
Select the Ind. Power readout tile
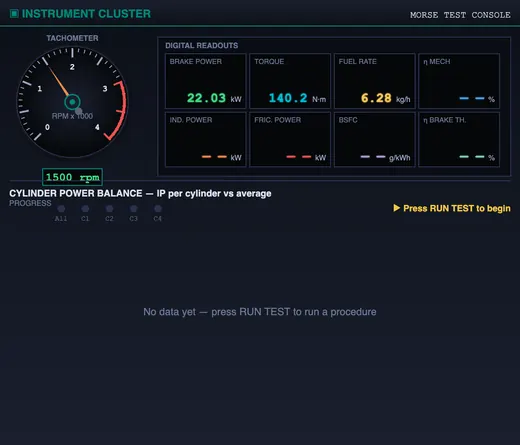point(206,139)
